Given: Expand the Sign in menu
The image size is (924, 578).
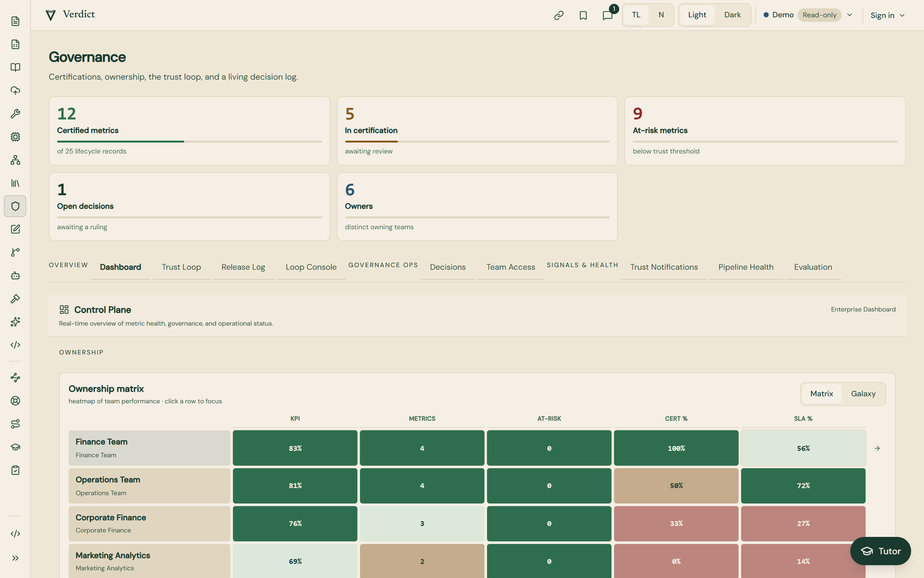Looking at the screenshot, I should (887, 15).
